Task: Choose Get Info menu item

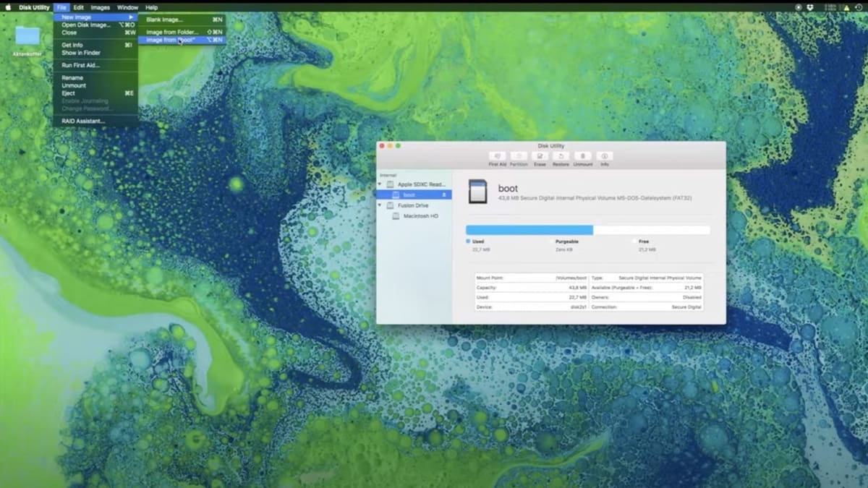Action: pyautogui.click(x=95, y=45)
